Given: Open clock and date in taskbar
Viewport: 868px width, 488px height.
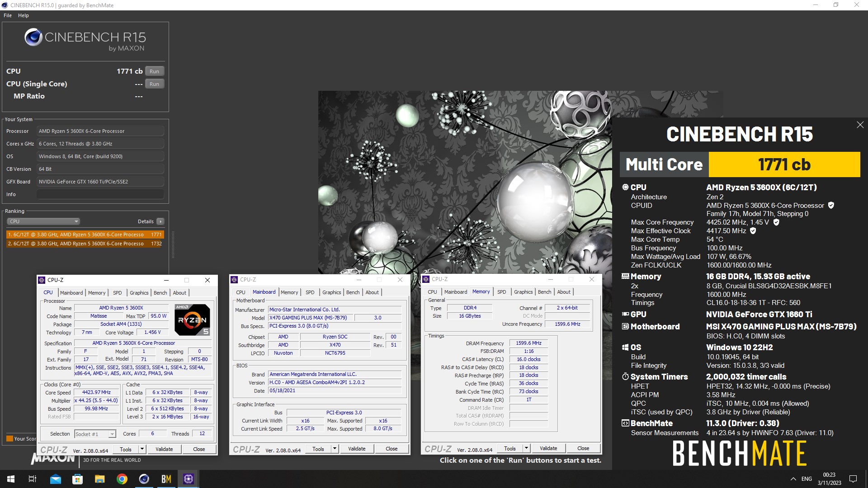Looking at the screenshot, I should (829, 479).
